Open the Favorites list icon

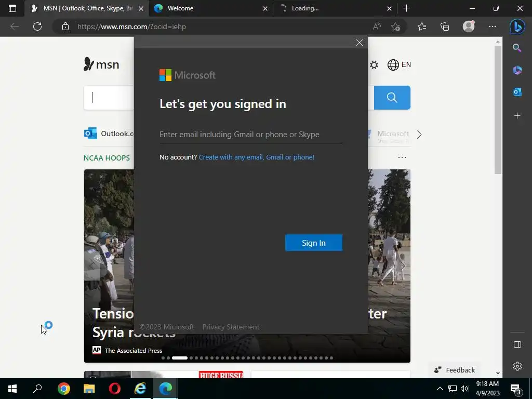[x=422, y=26]
